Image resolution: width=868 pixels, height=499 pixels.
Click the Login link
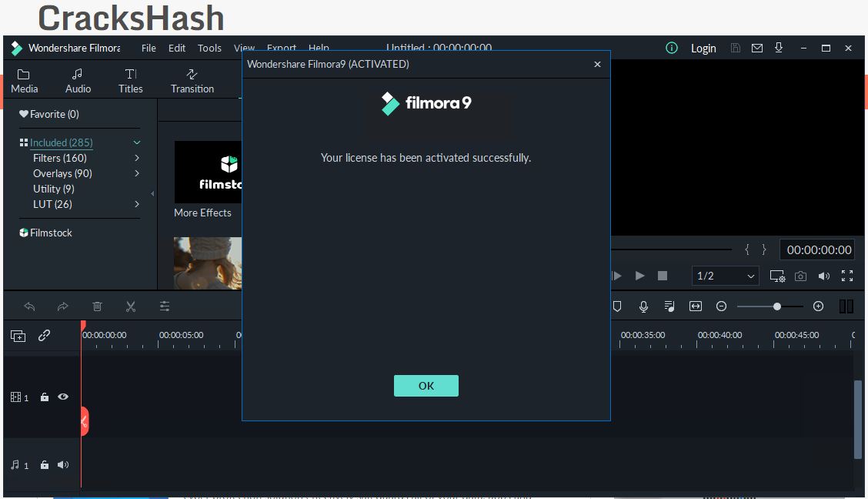(703, 49)
